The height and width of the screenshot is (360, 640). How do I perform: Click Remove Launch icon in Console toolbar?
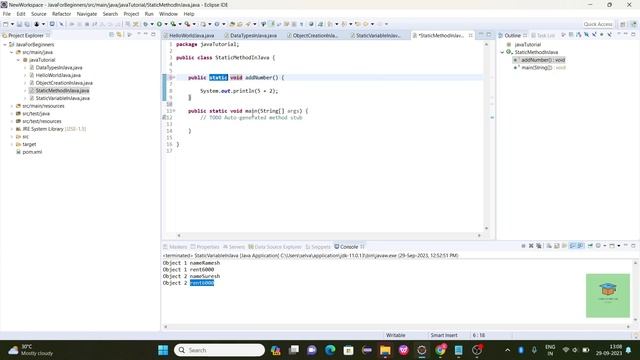coord(531,246)
